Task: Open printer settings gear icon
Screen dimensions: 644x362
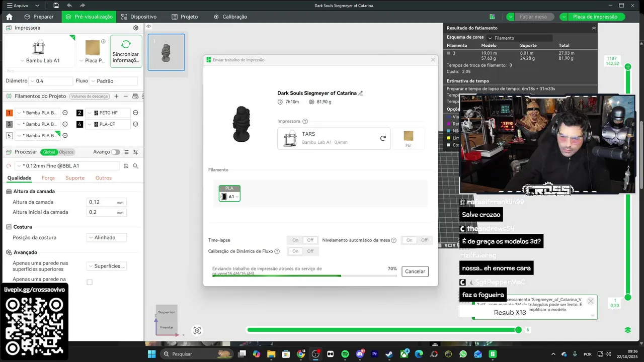Action: [136, 28]
